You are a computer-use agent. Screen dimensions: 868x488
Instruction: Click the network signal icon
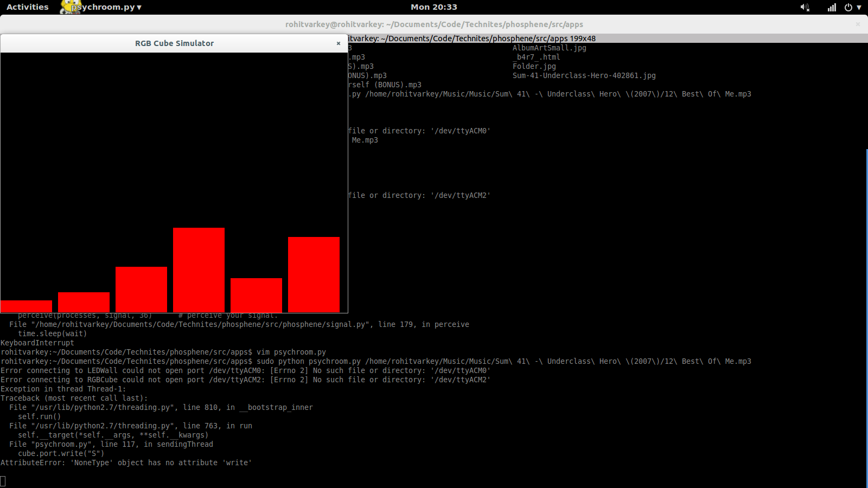point(832,7)
